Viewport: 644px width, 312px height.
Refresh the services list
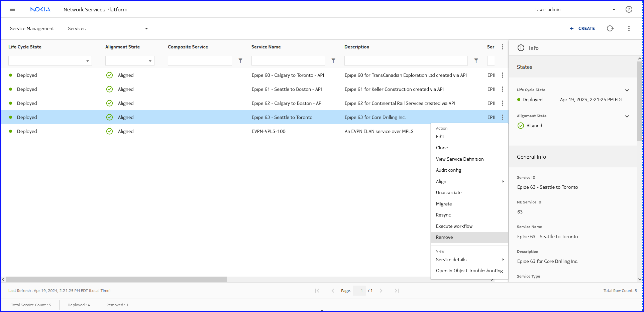(610, 28)
